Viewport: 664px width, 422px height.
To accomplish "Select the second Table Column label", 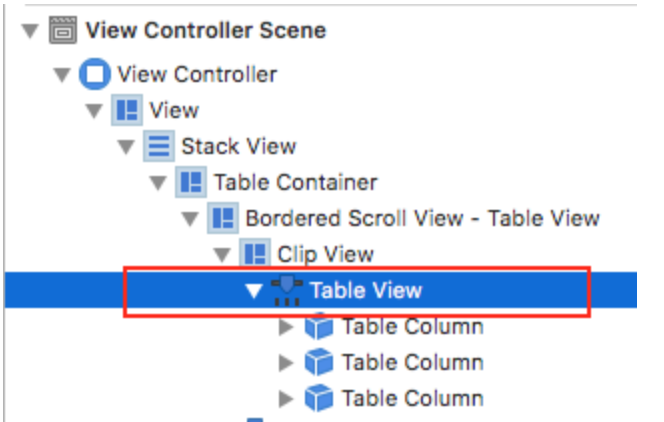I will 412,362.
